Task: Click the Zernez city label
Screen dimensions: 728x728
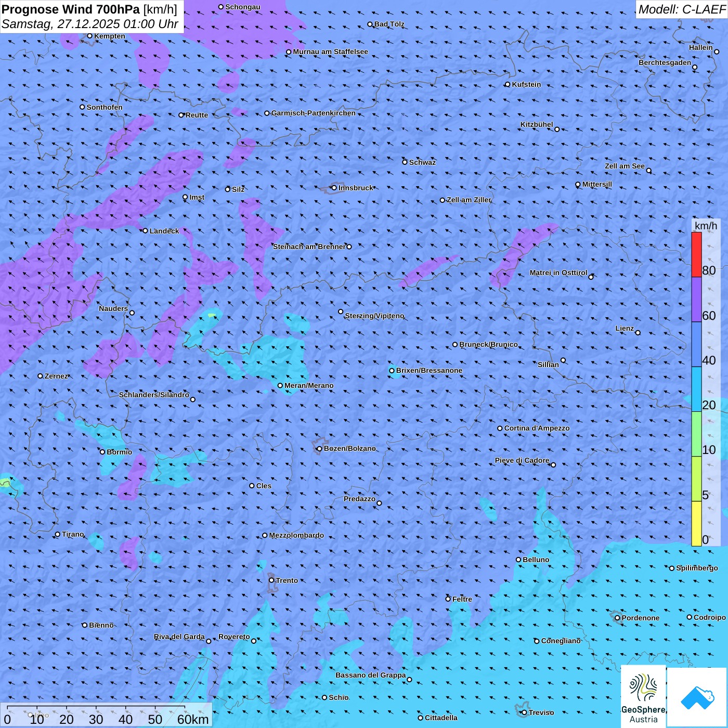Action: click(56, 376)
